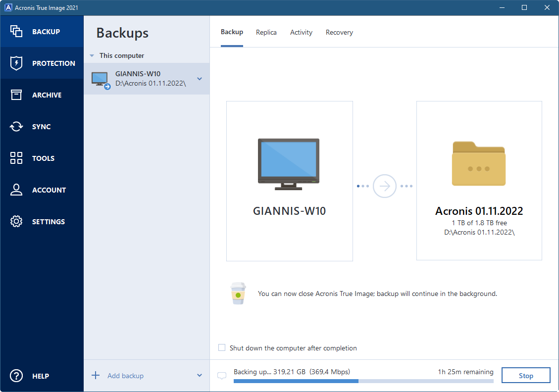Click the yellow folder destination icon
Viewport: 559px width, 392px height.
(x=479, y=163)
